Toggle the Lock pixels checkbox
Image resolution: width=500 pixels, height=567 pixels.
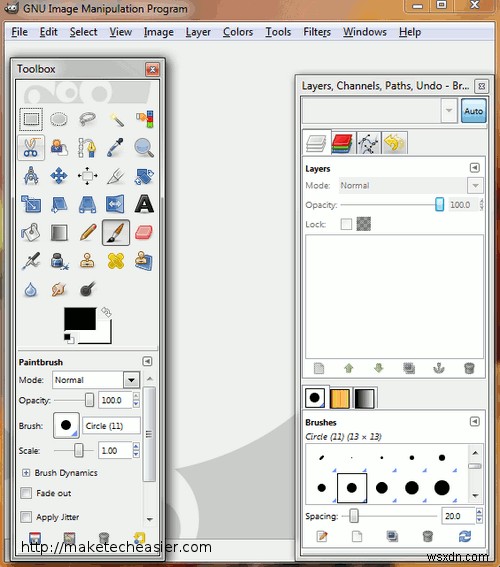coord(346,224)
